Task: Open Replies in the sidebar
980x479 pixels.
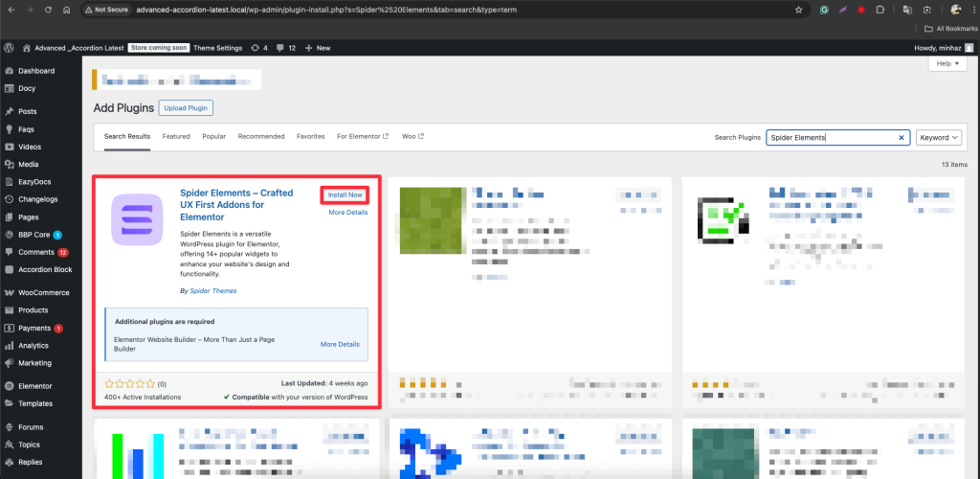Action: coord(30,462)
